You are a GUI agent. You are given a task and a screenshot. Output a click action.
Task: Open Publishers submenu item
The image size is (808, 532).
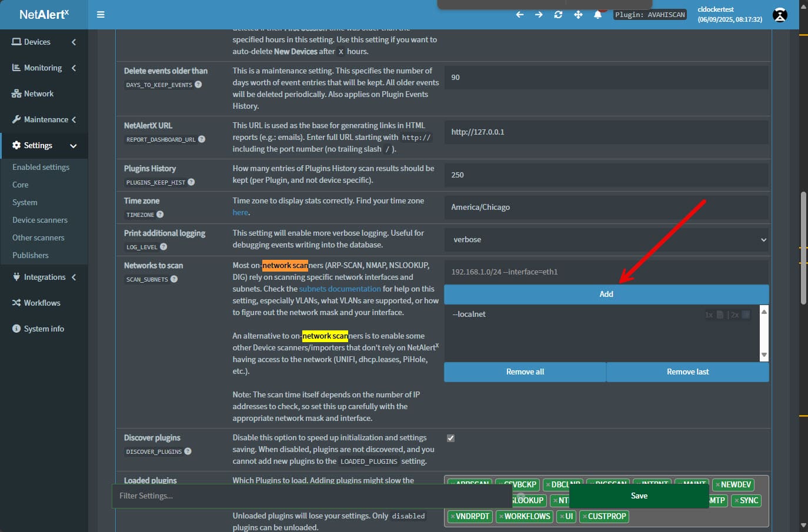31,255
